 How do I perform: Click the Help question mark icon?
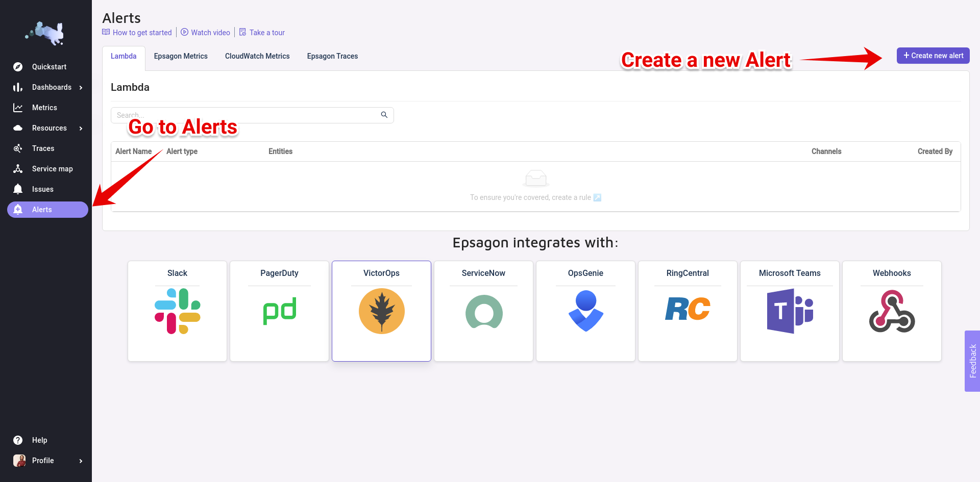coord(18,440)
